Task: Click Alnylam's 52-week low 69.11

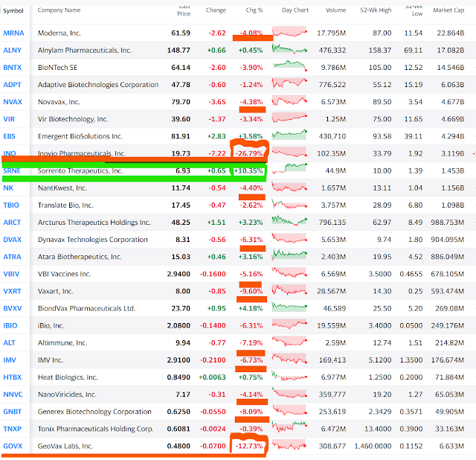Action: 414,50
